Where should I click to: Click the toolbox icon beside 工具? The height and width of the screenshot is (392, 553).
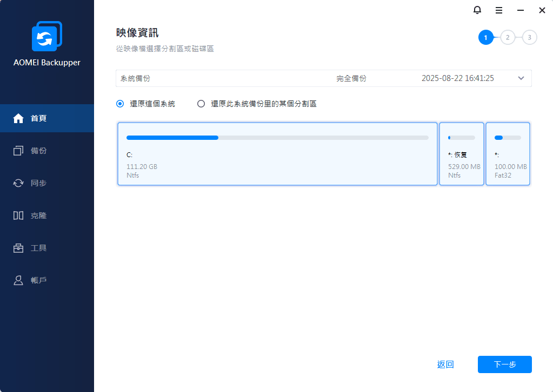pyautogui.click(x=18, y=248)
